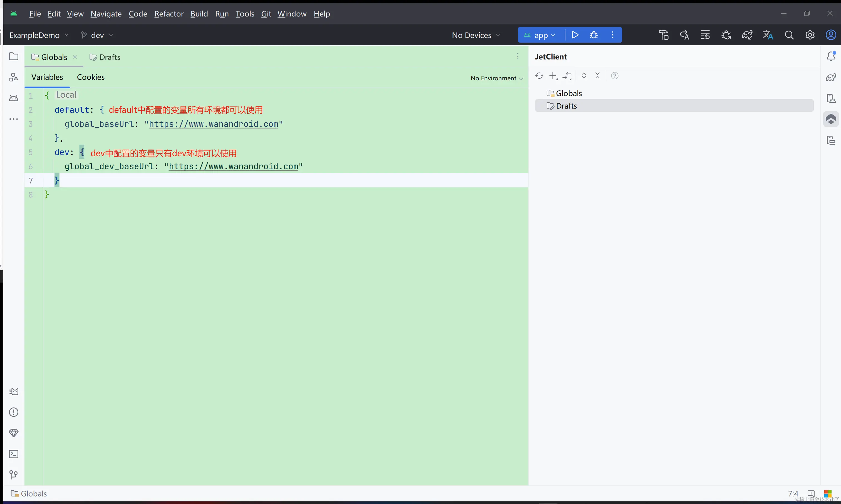
Task: Collapse all items in JetClient panel
Action: (597, 76)
